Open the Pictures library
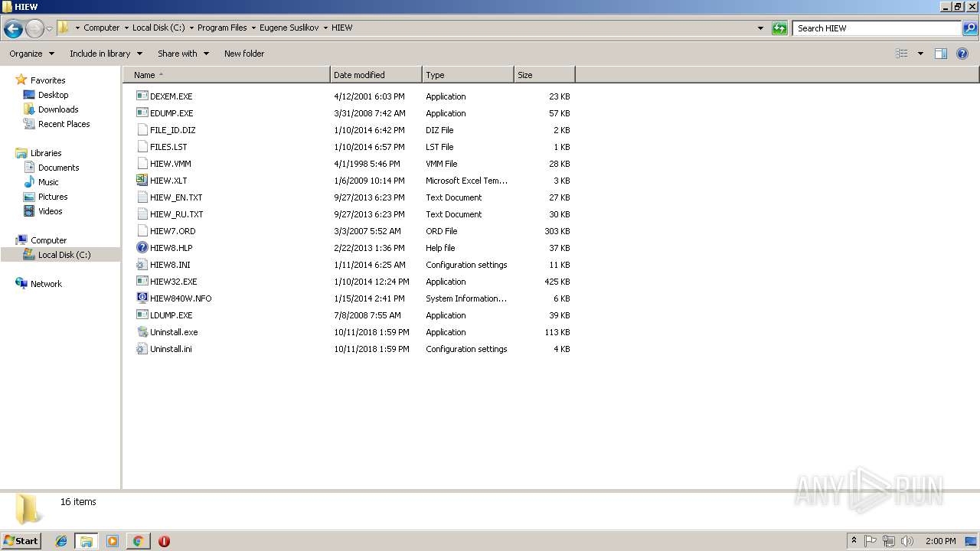The width and height of the screenshot is (980, 551). pos(53,197)
